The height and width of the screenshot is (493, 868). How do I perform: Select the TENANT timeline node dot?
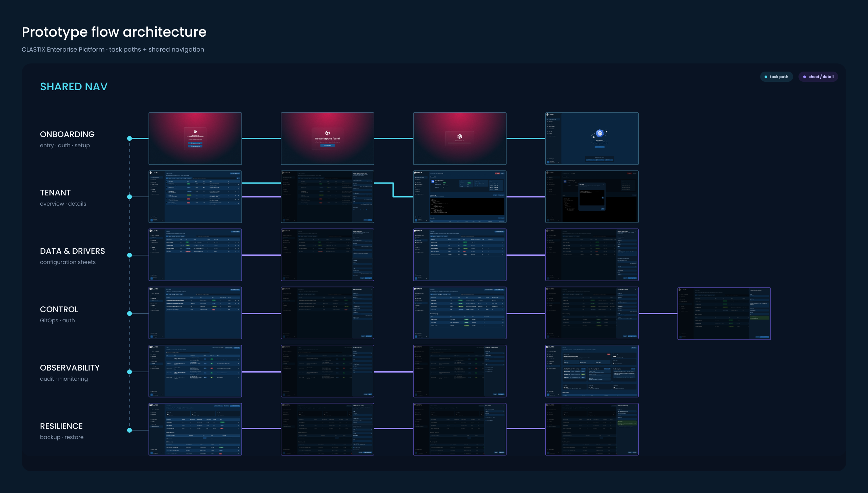click(130, 197)
